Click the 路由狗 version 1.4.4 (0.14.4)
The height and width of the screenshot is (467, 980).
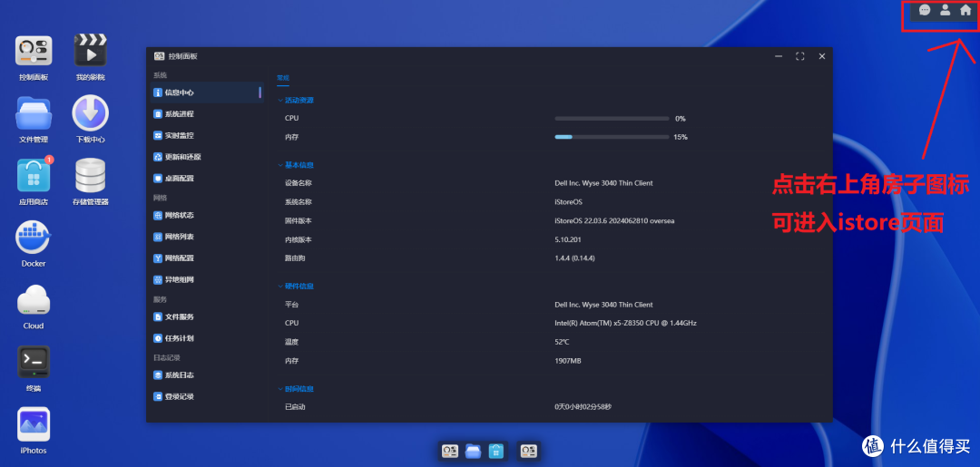click(575, 258)
